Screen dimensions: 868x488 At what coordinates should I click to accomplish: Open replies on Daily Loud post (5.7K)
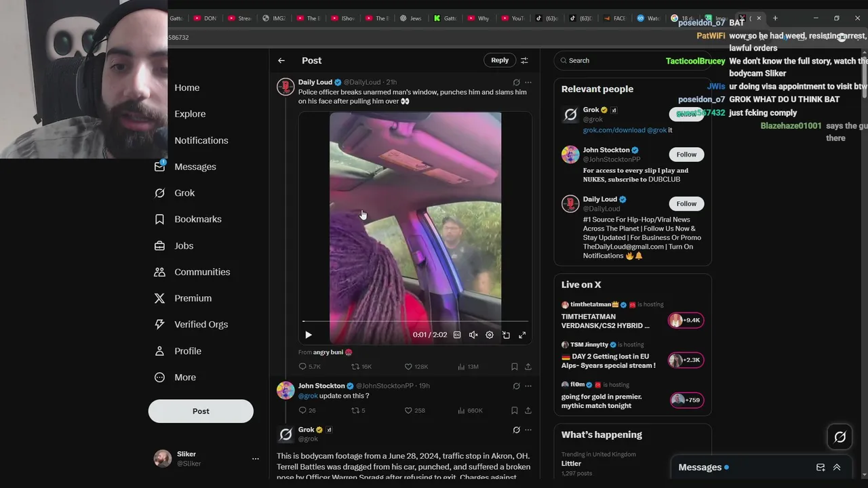point(310,367)
